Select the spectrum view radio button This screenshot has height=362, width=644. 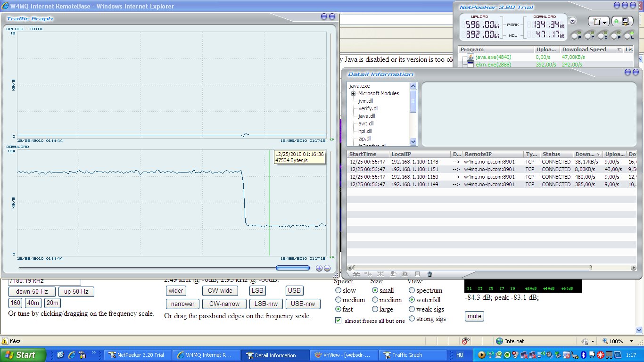[412, 290]
